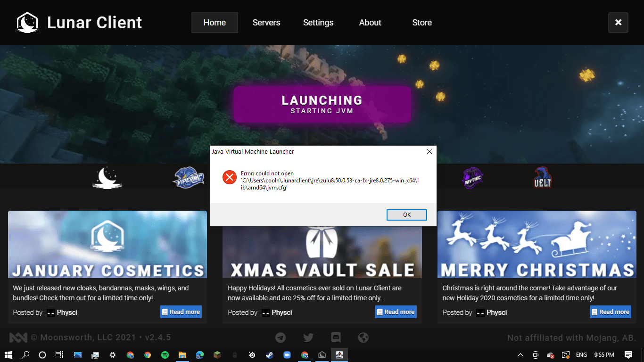Click the Moonsworth logo in footer
This screenshot has height=362, width=644.
point(18,337)
